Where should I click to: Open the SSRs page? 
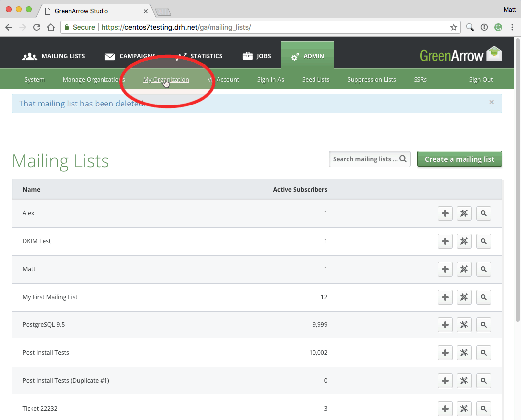tap(420, 80)
